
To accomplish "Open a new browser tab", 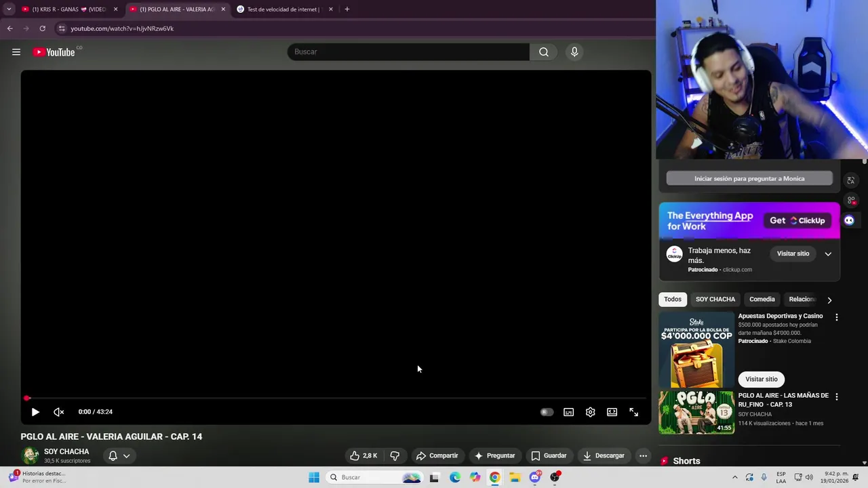I will pyautogui.click(x=347, y=9).
